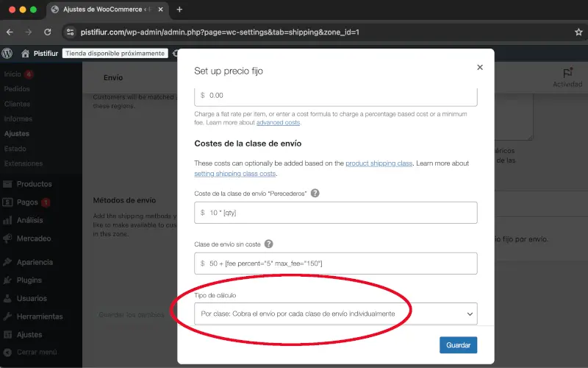Close the Set up precio fijo dialog
This screenshot has width=588, height=368.
pyautogui.click(x=480, y=67)
